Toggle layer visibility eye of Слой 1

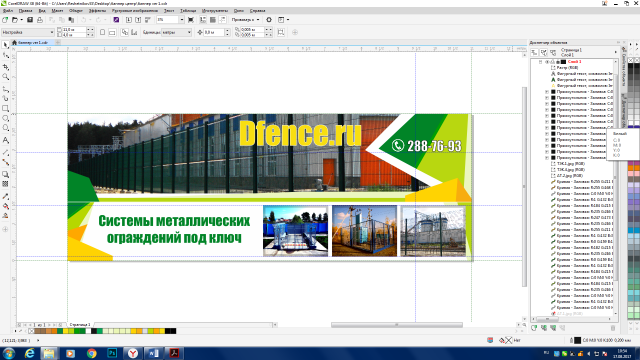547,62
